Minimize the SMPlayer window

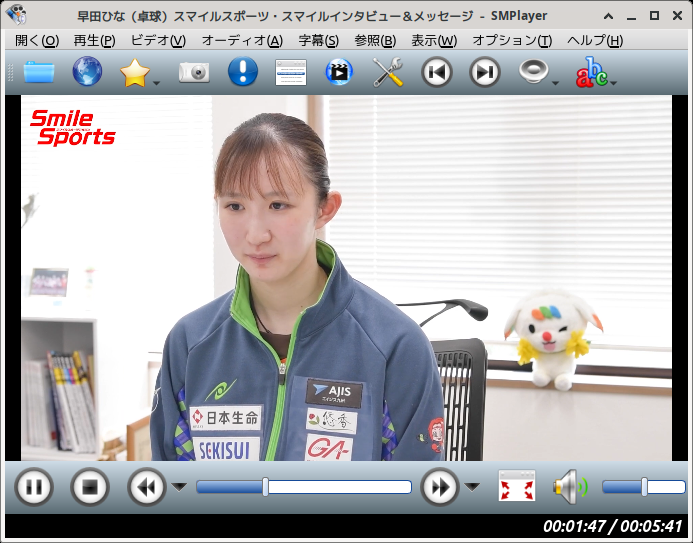[x=632, y=17]
